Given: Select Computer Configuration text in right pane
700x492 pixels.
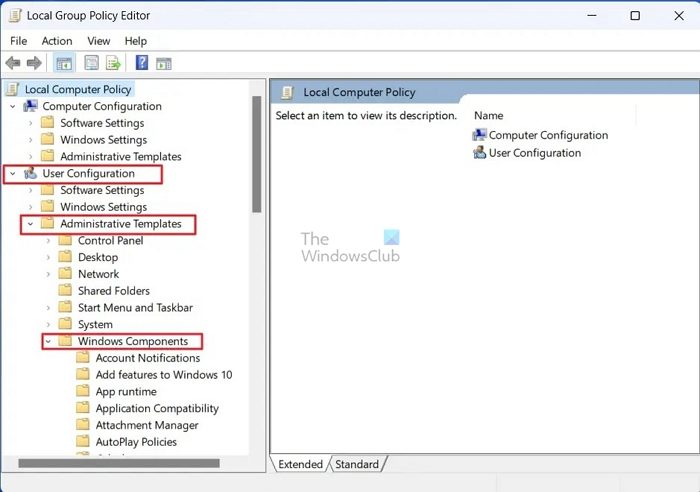Looking at the screenshot, I should (x=548, y=135).
